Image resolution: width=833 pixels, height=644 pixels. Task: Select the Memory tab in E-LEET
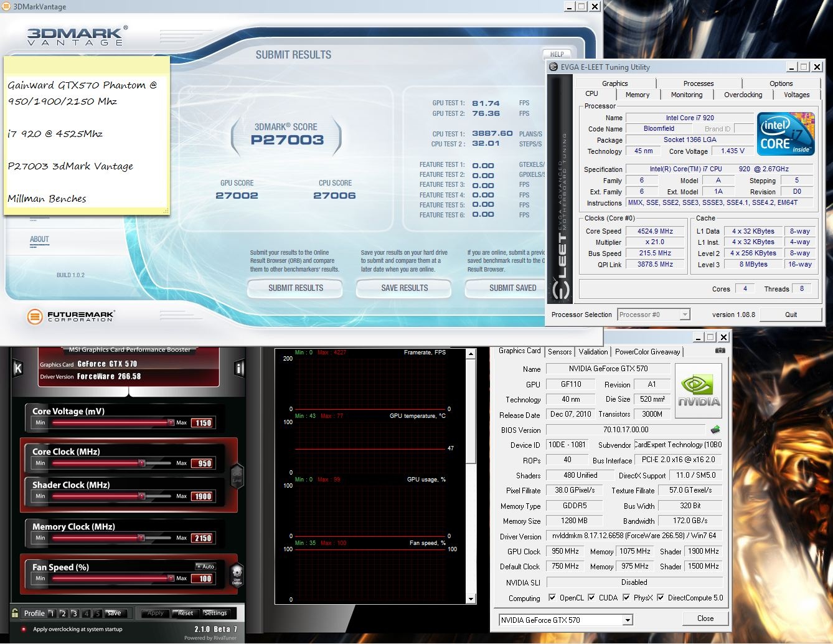click(x=638, y=95)
